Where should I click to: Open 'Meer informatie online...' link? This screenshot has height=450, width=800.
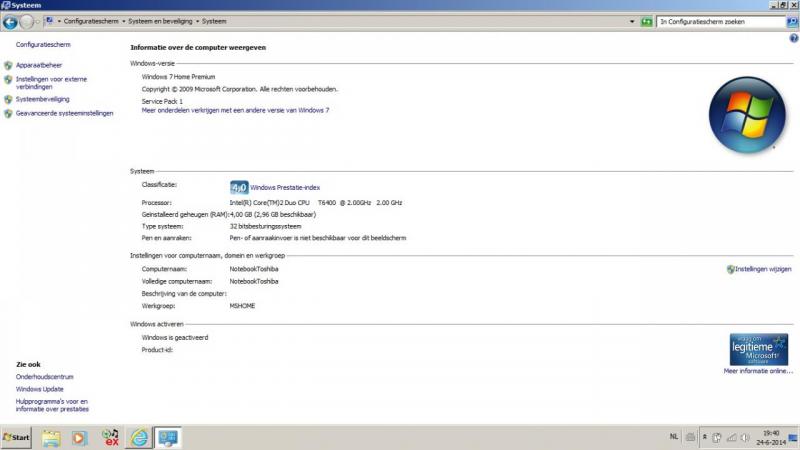point(758,371)
